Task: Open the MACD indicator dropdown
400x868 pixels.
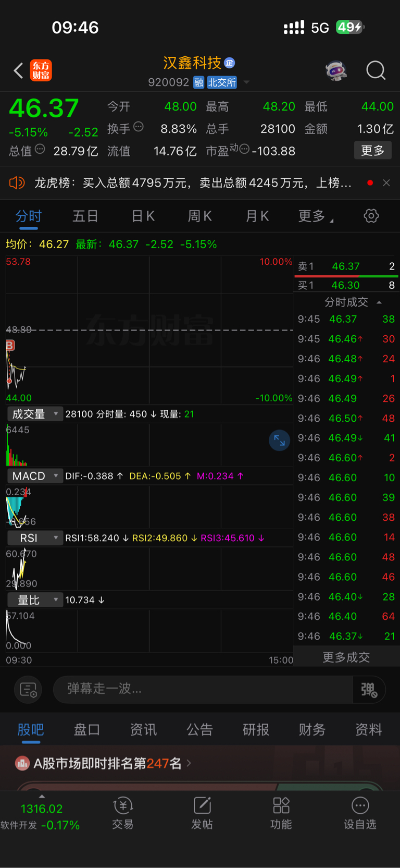Action: click(x=35, y=476)
